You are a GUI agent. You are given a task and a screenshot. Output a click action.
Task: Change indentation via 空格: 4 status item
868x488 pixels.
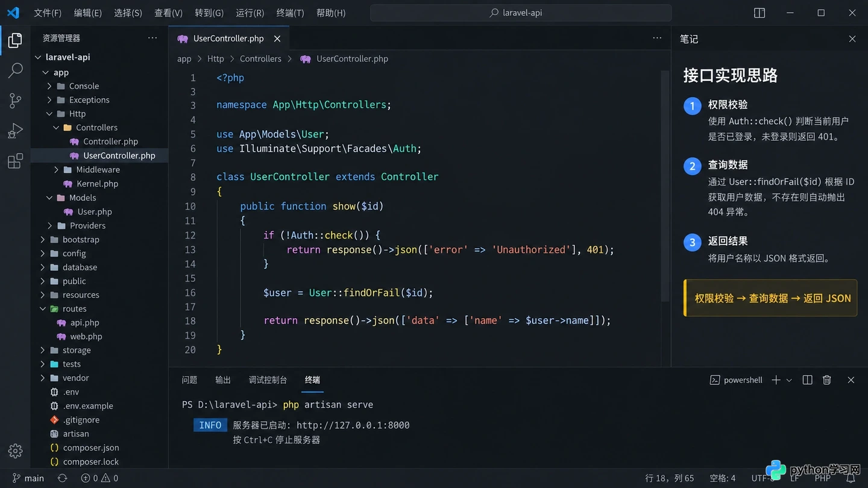723,478
